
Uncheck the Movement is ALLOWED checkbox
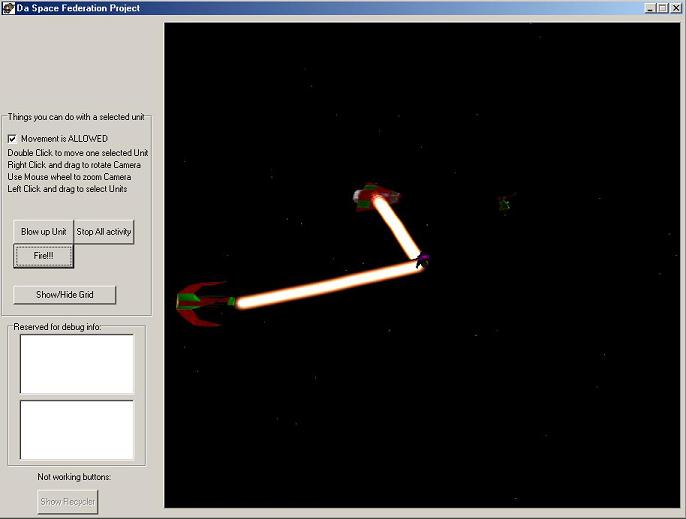pos(12,139)
